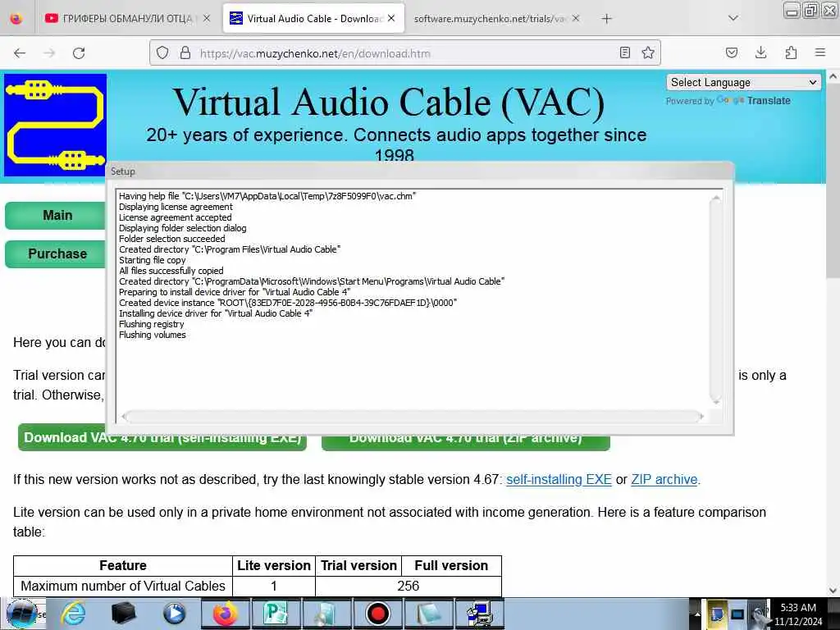Screen dimensions: 840x630
Task: Click the VAC yellow cable logo
Action: tap(55, 126)
